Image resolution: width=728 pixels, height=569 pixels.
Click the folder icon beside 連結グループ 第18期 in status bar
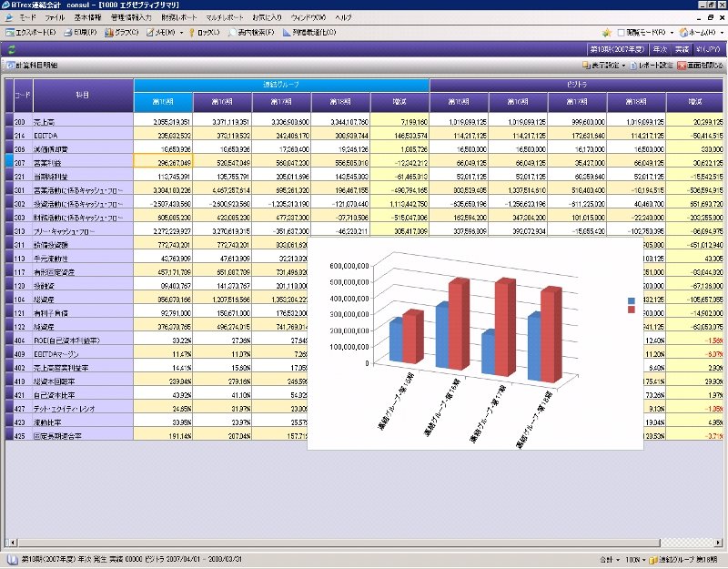[653, 560]
